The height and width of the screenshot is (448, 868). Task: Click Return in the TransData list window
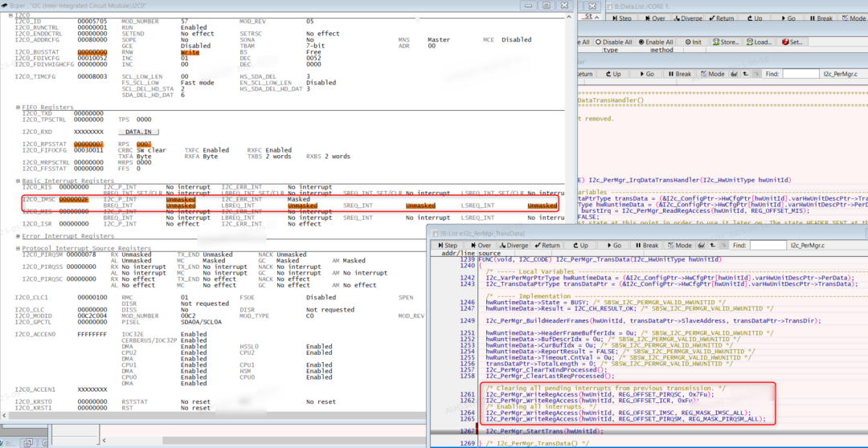point(547,245)
